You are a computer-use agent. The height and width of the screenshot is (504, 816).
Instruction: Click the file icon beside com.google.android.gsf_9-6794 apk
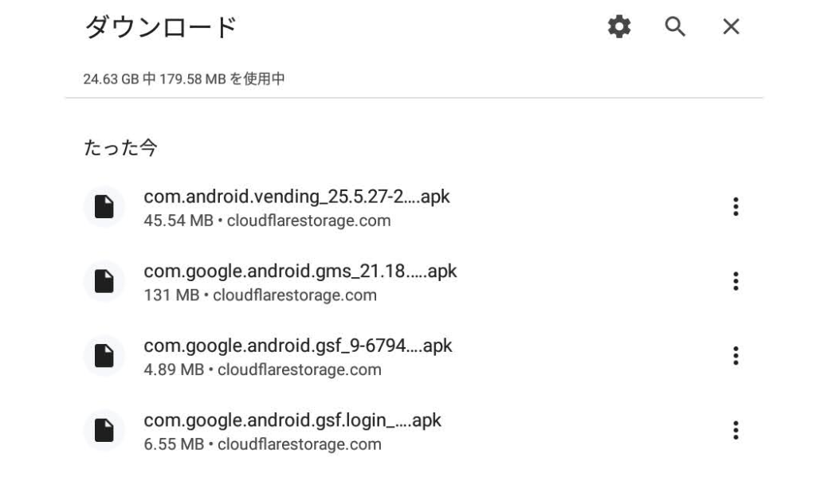click(x=104, y=356)
